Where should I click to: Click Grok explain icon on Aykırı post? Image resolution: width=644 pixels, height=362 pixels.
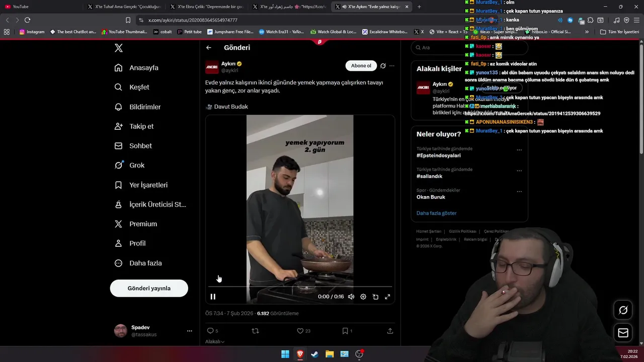[x=383, y=66]
